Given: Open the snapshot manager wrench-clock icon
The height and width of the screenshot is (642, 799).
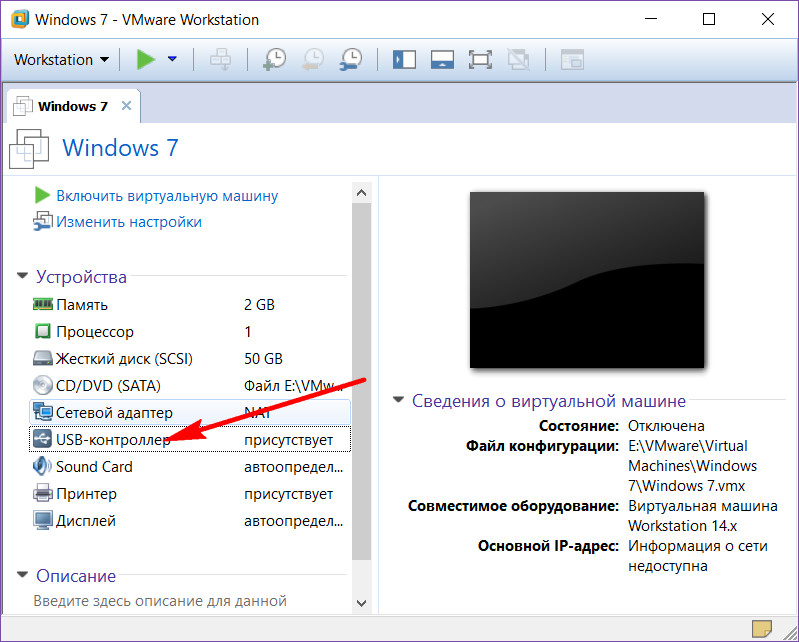Looking at the screenshot, I should [x=351, y=60].
